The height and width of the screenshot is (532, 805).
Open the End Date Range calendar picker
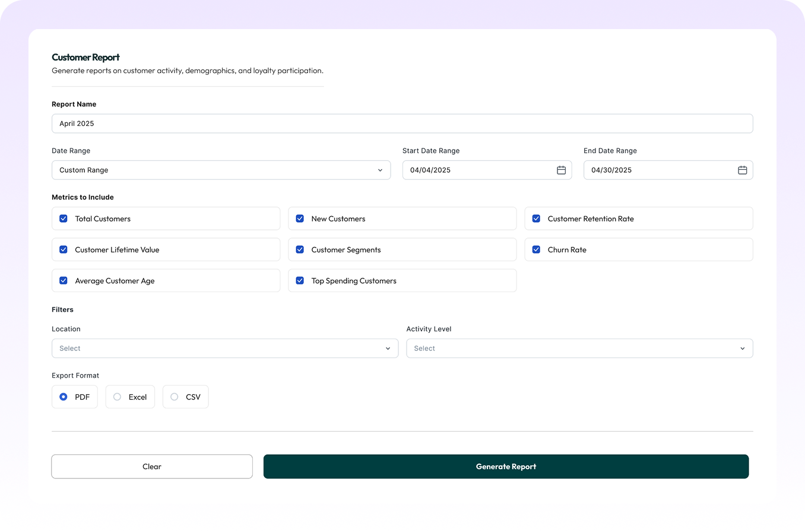[x=742, y=170]
